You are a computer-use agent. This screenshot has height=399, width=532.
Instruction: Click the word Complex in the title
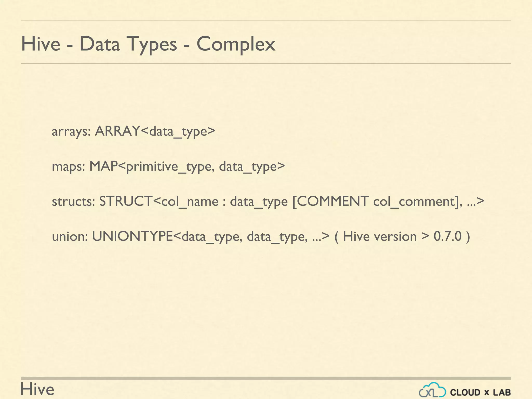click(x=236, y=45)
